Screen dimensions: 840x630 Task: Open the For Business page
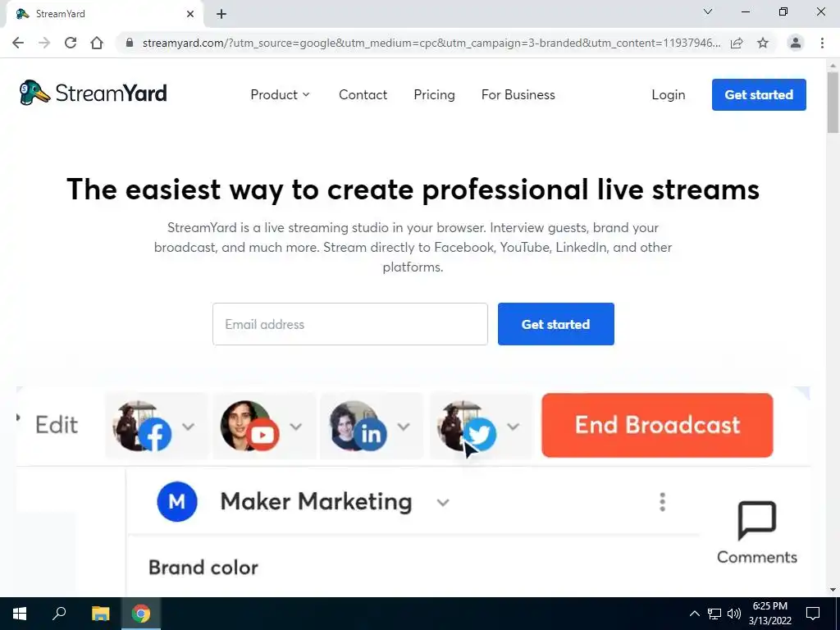pos(518,95)
